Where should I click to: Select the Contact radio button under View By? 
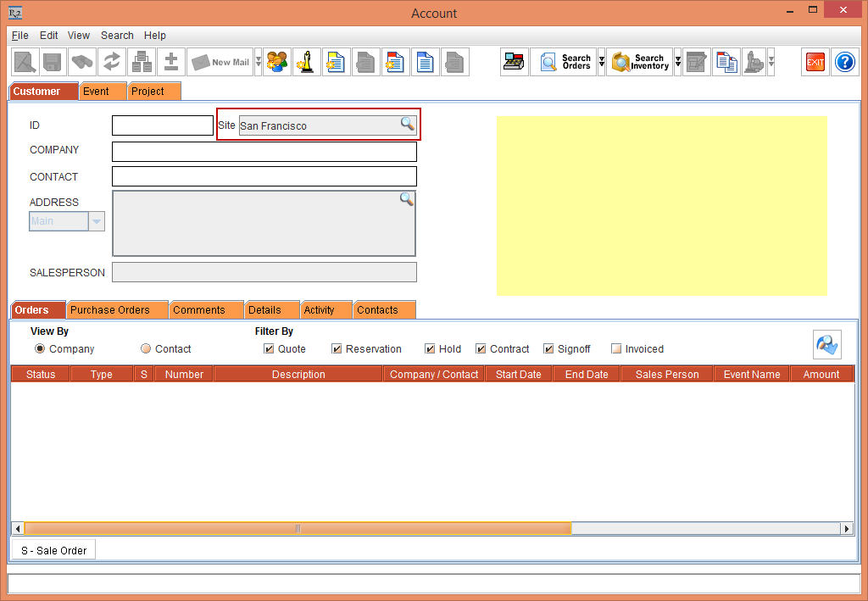(144, 348)
